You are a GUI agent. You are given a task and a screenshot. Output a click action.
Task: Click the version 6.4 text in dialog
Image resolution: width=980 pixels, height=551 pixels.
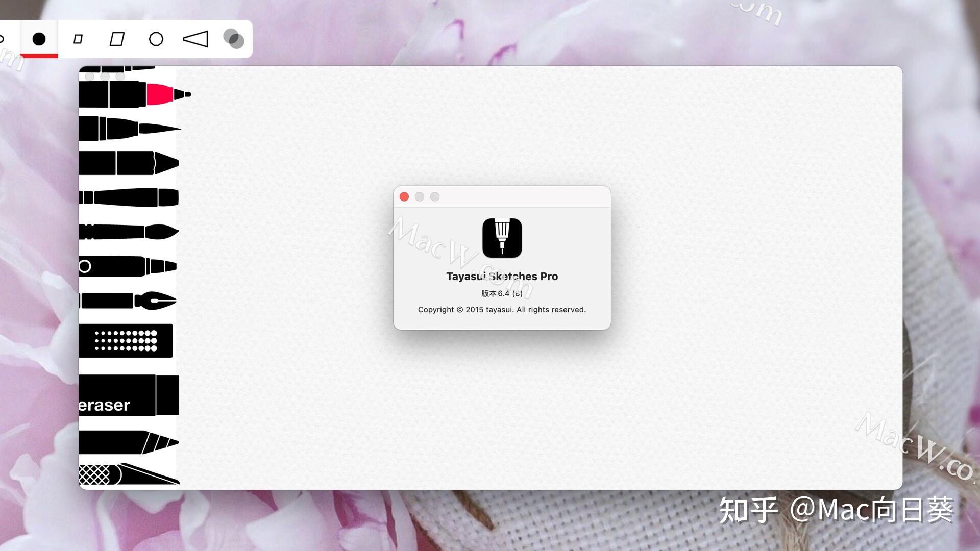[502, 293]
